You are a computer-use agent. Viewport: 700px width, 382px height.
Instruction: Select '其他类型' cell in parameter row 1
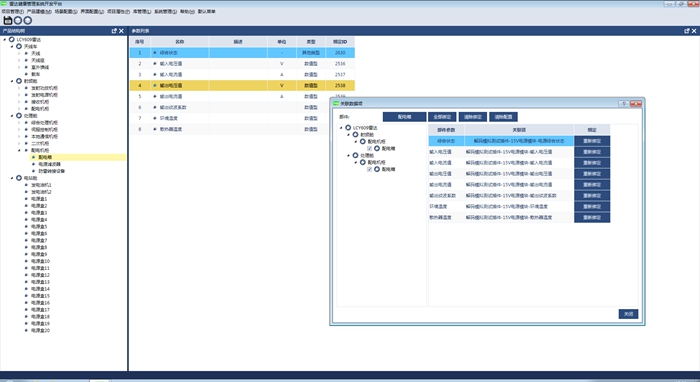pos(311,53)
